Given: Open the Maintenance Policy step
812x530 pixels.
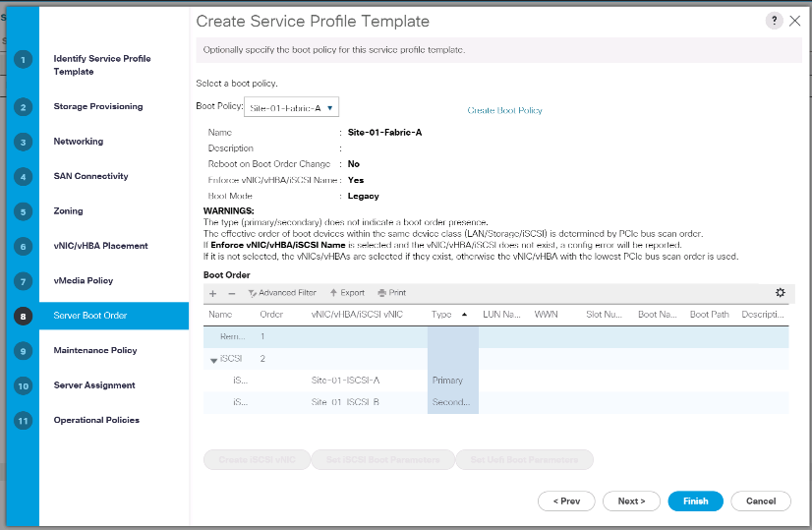Looking at the screenshot, I should click(x=94, y=350).
